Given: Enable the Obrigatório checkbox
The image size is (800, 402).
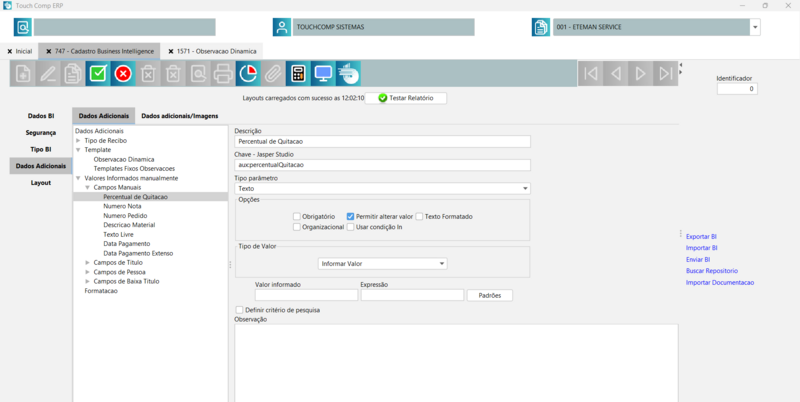Looking at the screenshot, I should click(297, 216).
